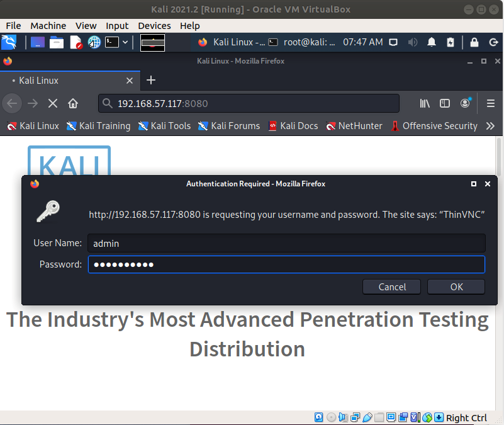Open the Kali Tools bookmark
Image resolution: width=504 pixels, height=425 pixels.
click(164, 126)
